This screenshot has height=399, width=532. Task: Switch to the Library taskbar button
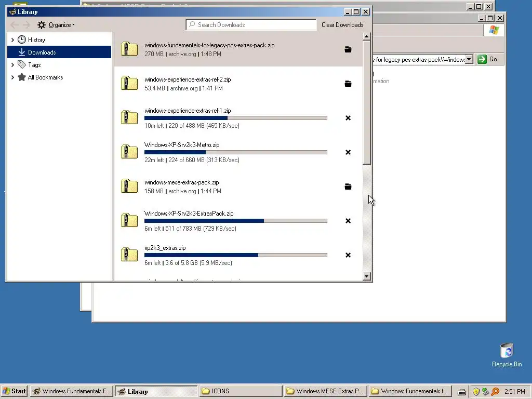pyautogui.click(x=156, y=391)
